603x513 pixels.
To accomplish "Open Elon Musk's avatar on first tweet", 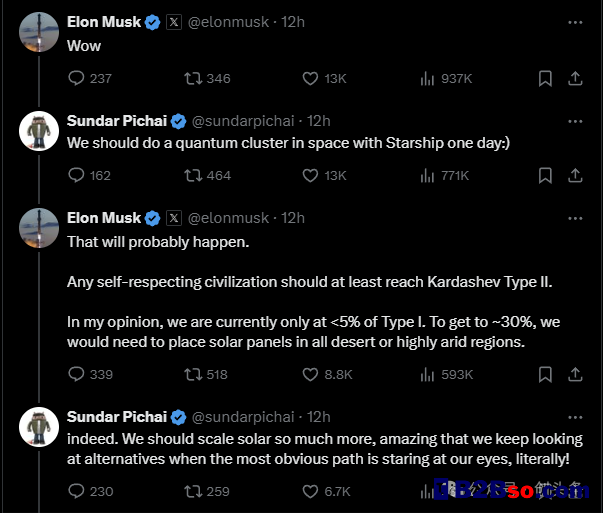I will coord(39,32).
